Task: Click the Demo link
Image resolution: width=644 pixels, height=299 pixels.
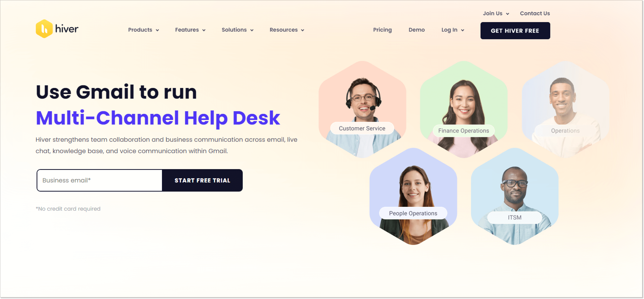Action: (417, 30)
